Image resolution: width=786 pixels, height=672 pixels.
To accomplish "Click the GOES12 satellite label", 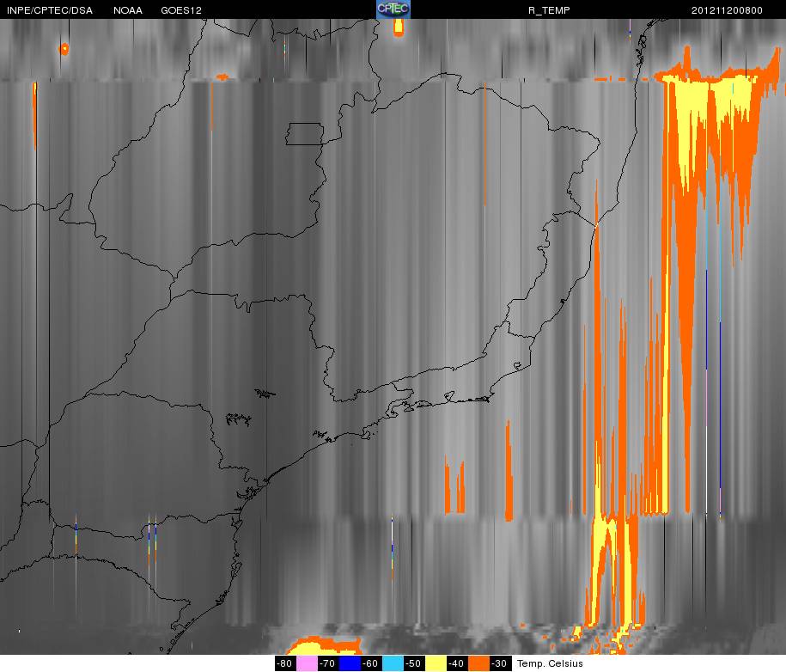I will point(181,10).
